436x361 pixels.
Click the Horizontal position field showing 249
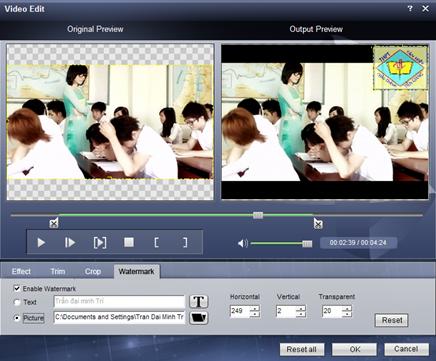[x=240, y=311]
